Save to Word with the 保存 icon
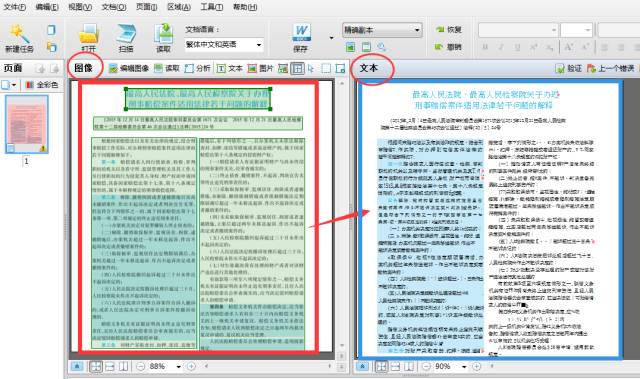Screen dimensions: 640x379 click(x=301, y=38)
